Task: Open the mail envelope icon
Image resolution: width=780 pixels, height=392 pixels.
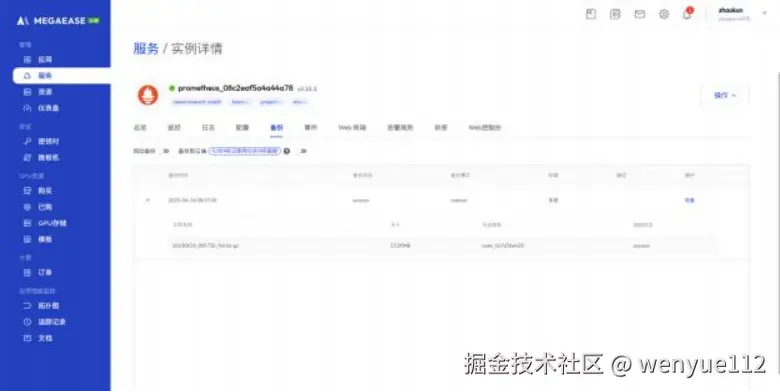Action: click(640, 14)
